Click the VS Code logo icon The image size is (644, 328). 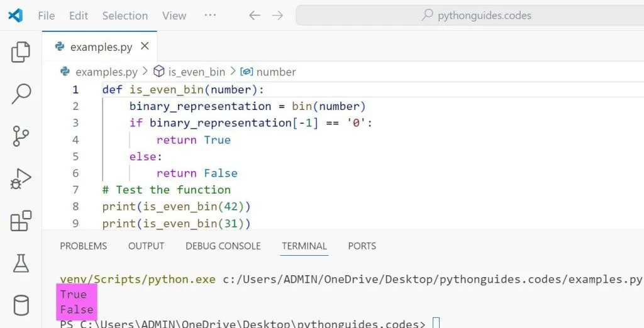click(x=16, y=16)
